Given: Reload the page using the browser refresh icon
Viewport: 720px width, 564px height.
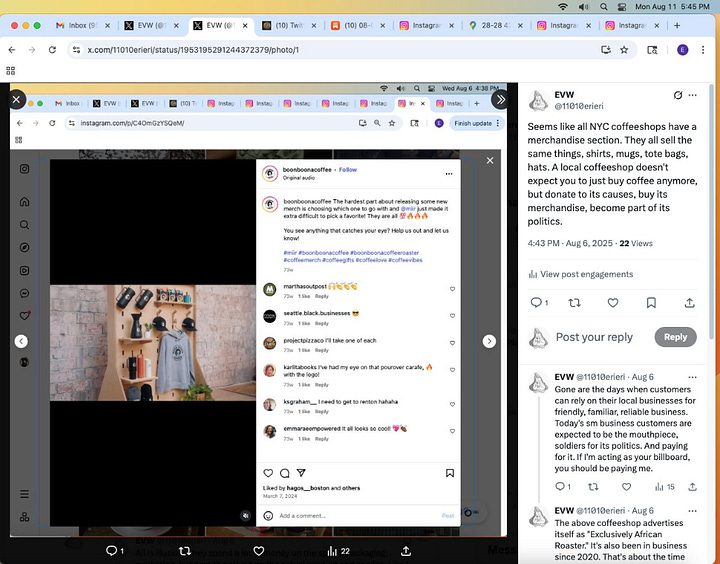Looking at the screenshot, I should pyautogui.click(x=52, y=50).
